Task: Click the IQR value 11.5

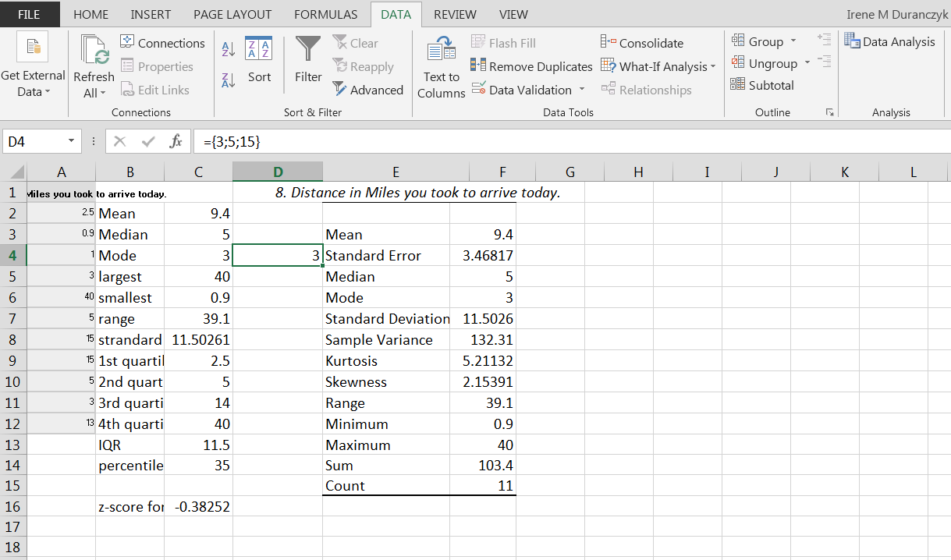Action: (x=198, y=445)
